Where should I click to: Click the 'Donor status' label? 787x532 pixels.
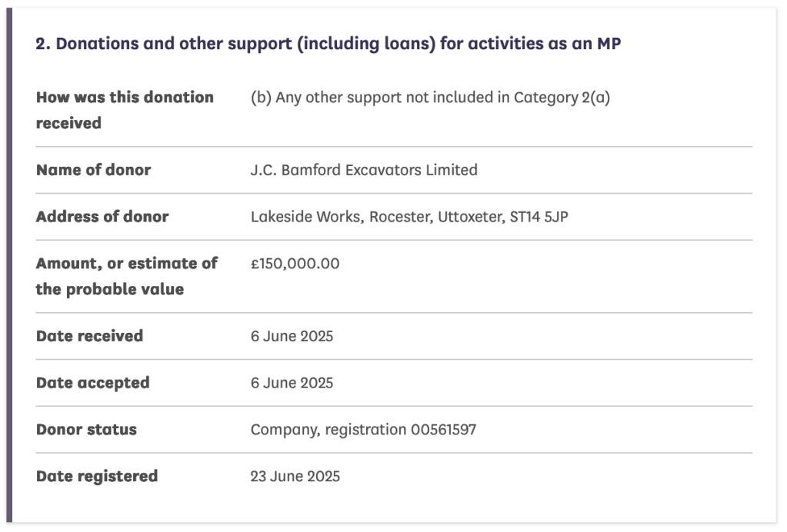[86, 430]
